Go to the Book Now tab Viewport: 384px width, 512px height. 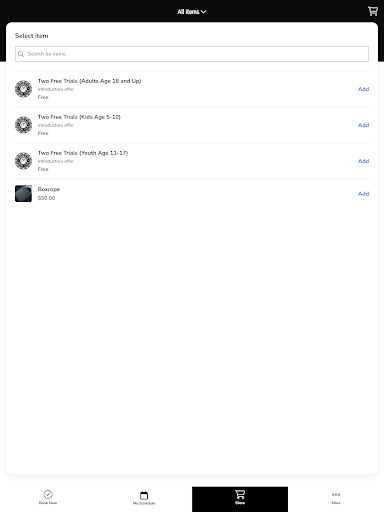pyautogui.click(x=48, y=497)
